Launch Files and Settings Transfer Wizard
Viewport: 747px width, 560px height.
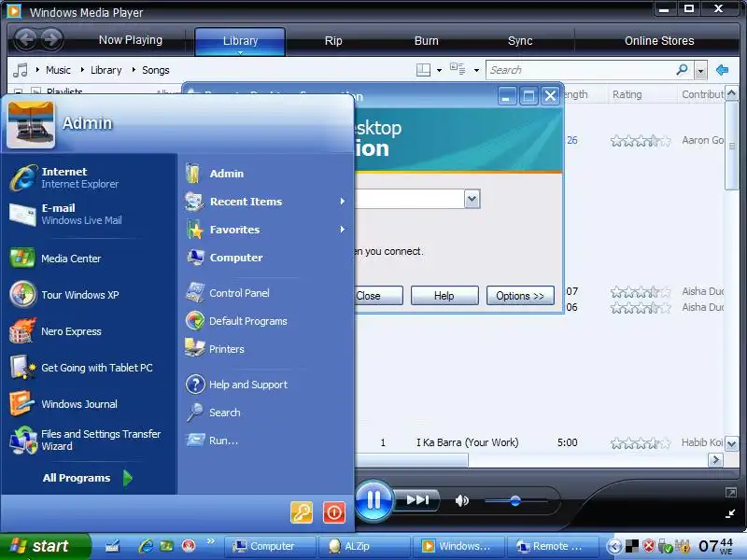[x=88, y=440]
